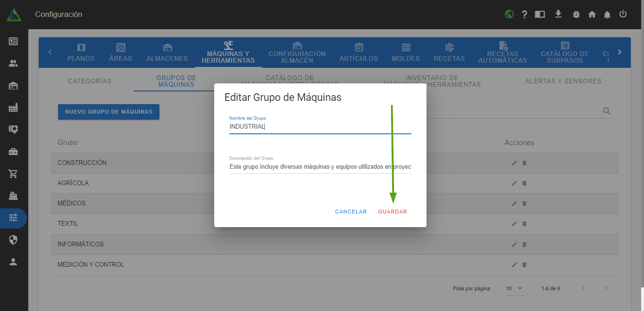This screenshot has height=311, width=644.
Task: Click the Descripción del Grupo field
Action: pyautogui.click(x=320, y=166)
